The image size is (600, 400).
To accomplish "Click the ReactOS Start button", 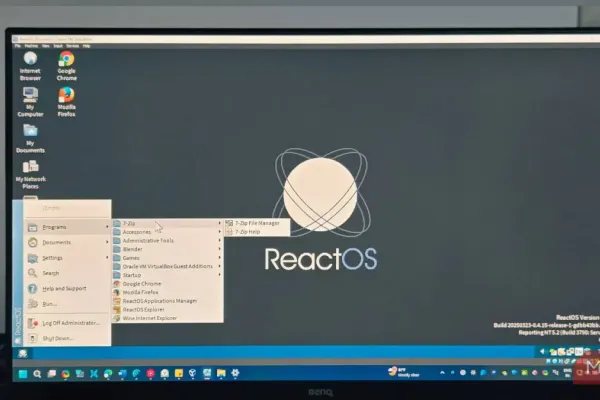I will (22, 353).
